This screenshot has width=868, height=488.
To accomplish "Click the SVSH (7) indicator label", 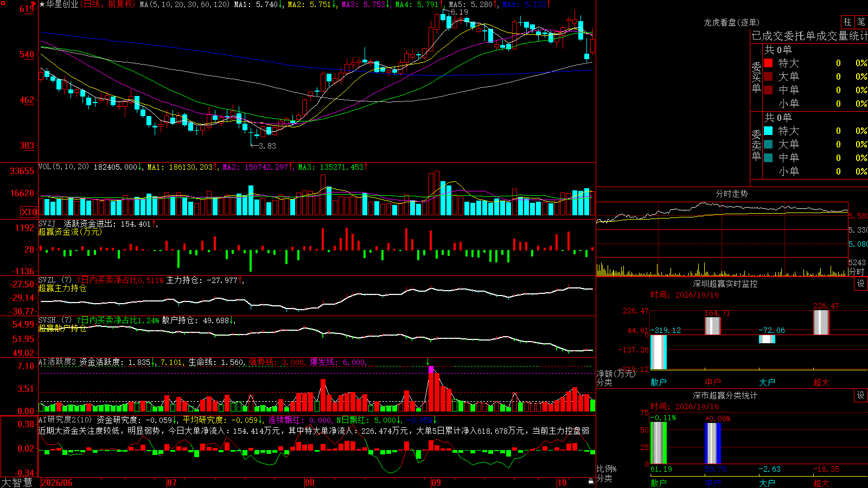I will click(x=55, y=320).
